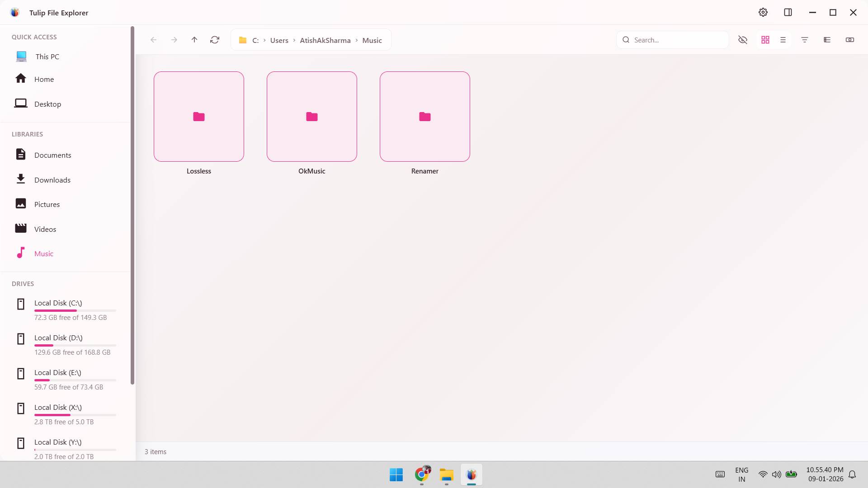Navigate to This PC
This screenshot has height=488, width=868.
pyautogui.click(x=47, y=56)
